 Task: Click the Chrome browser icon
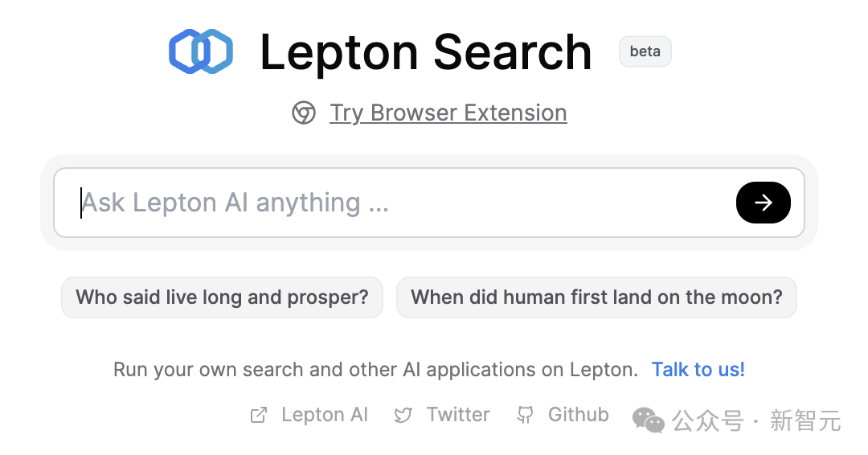[303, 113]
